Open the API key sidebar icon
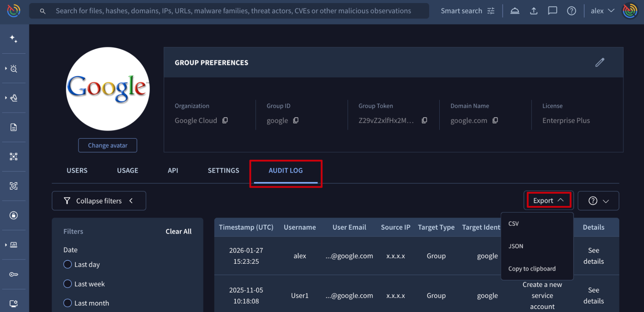 tap(14, 274)
